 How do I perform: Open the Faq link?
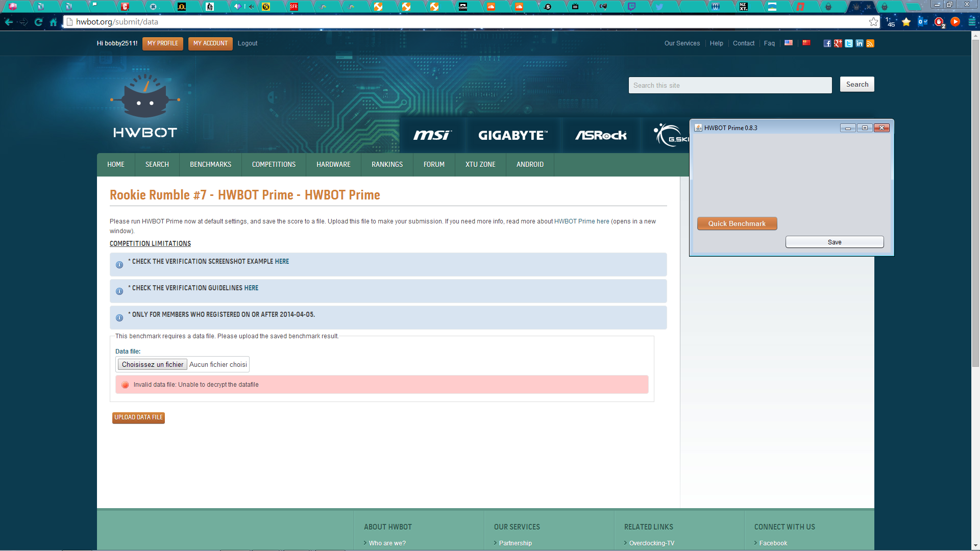pos(769,43)
